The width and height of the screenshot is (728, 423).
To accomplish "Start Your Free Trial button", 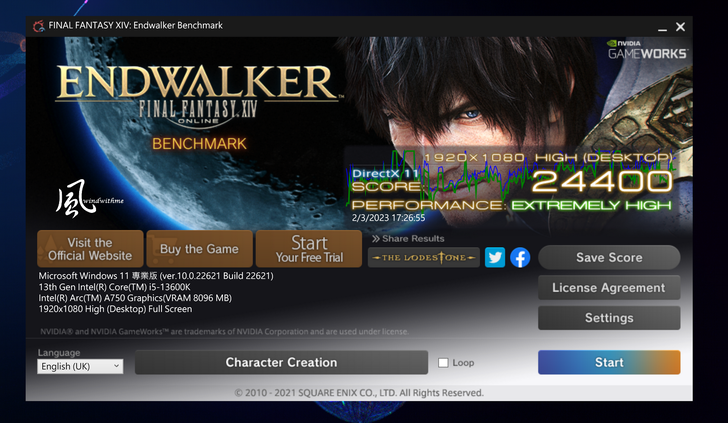I will click(x=309, y=249).
